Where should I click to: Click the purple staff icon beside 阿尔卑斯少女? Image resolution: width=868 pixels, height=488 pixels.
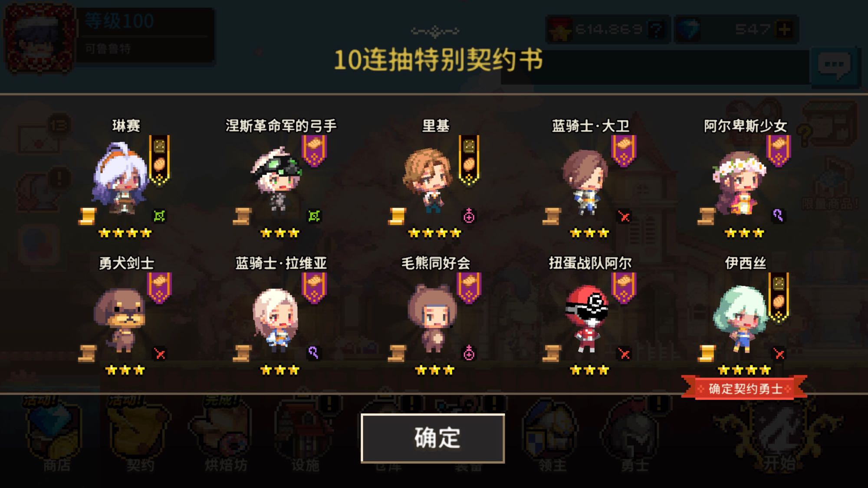778,215
